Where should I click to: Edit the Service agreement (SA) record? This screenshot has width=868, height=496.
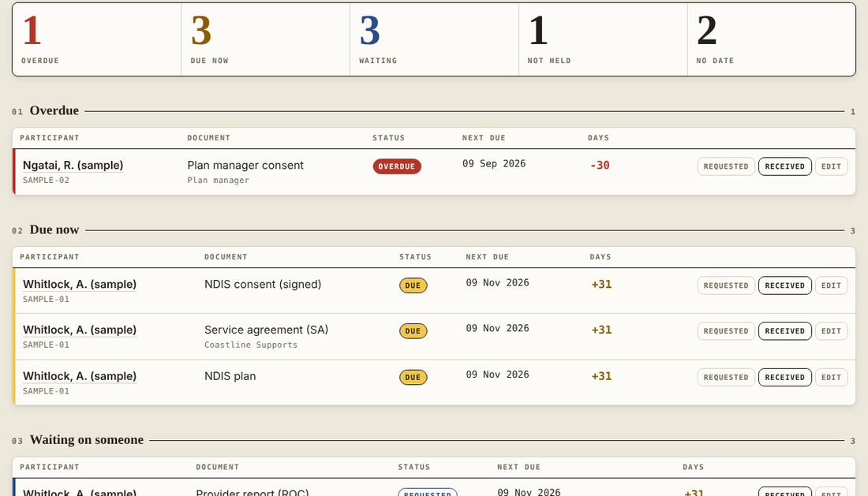[832, 331]
